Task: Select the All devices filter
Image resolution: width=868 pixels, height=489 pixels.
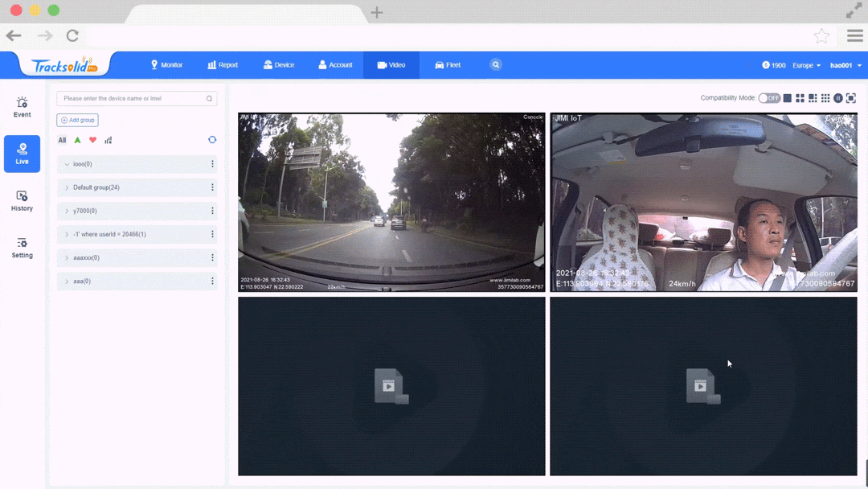Action: tap(62, 139)
